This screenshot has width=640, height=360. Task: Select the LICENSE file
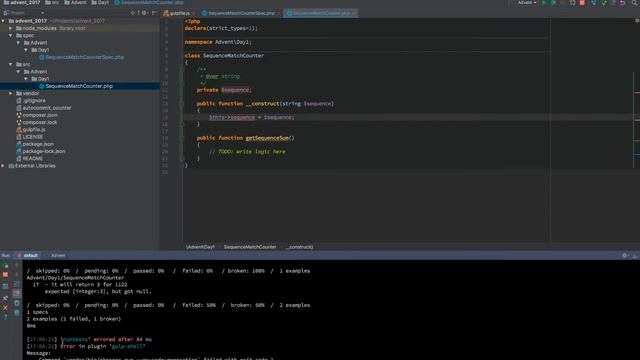[x=32, y=137]
